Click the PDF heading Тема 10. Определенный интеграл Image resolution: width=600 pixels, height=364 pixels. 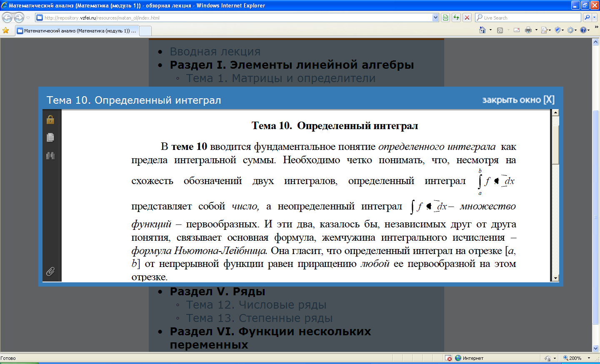[x=335, y=126]
